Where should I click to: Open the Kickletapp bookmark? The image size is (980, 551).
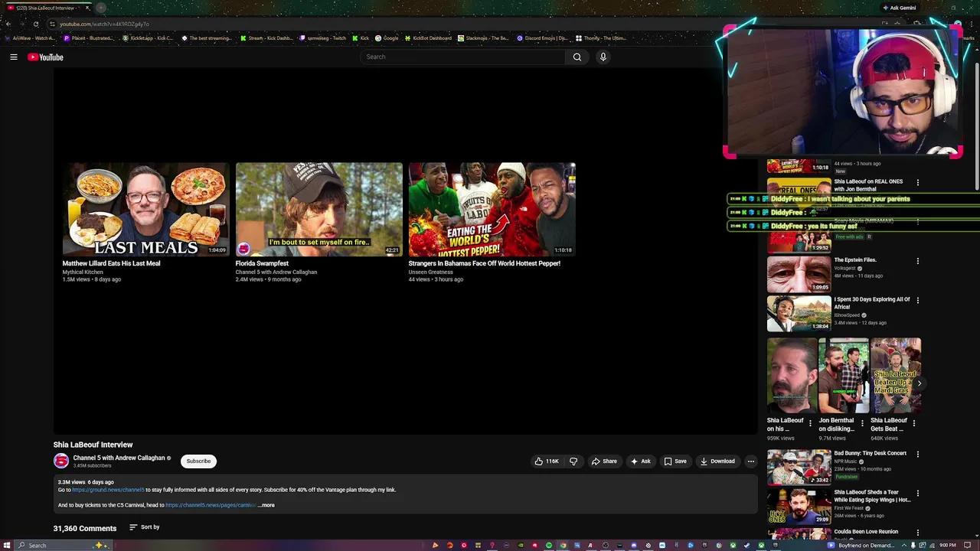point(149,38)
